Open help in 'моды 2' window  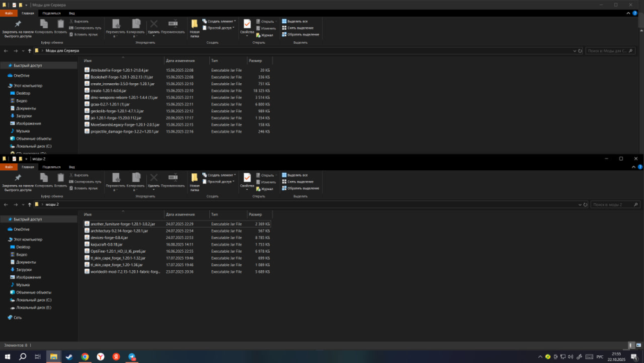(x=640, y=167)
